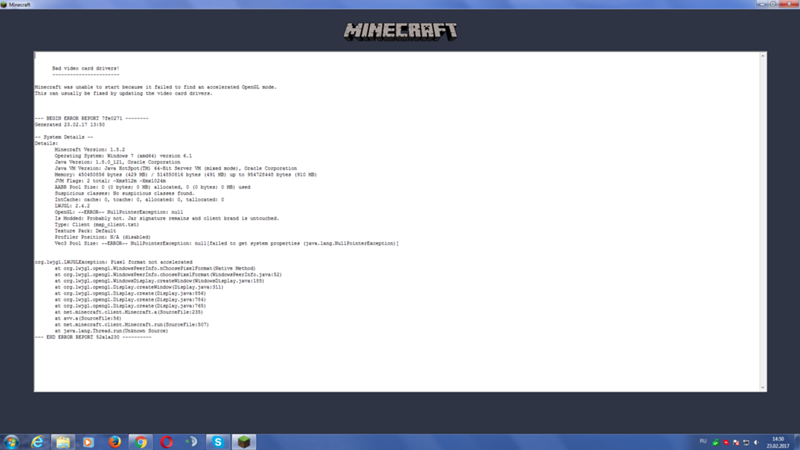
Task: Click the red round tray icon
Action: (x=726, y=442)
